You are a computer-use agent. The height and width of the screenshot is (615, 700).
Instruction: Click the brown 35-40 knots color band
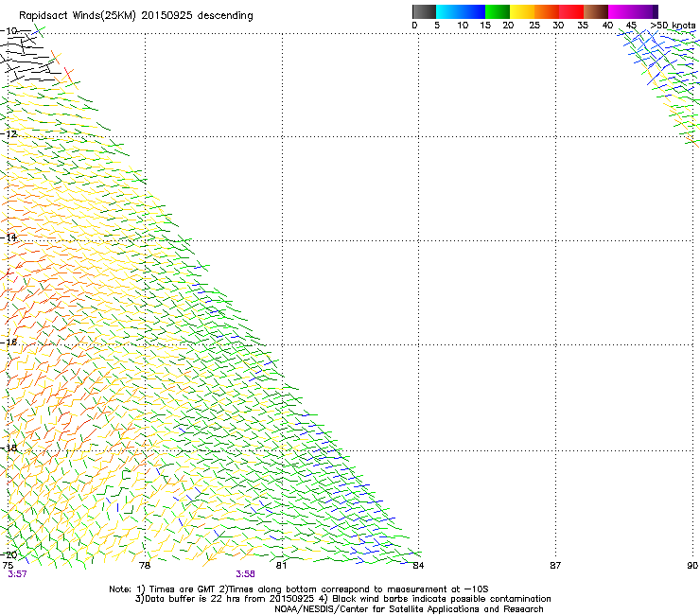(596, 11)
